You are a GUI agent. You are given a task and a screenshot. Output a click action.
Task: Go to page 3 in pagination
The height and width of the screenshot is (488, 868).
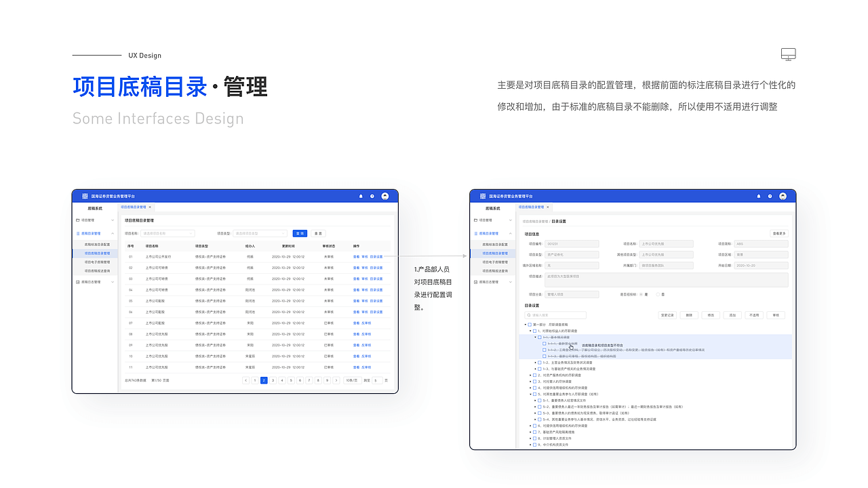pos(273,380)
